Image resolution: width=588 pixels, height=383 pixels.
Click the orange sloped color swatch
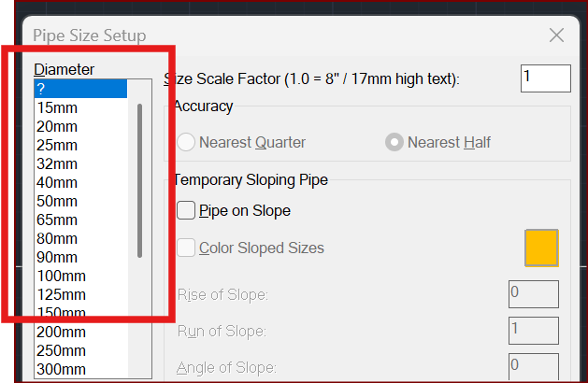pyautogui.click(x=541, y=248)
